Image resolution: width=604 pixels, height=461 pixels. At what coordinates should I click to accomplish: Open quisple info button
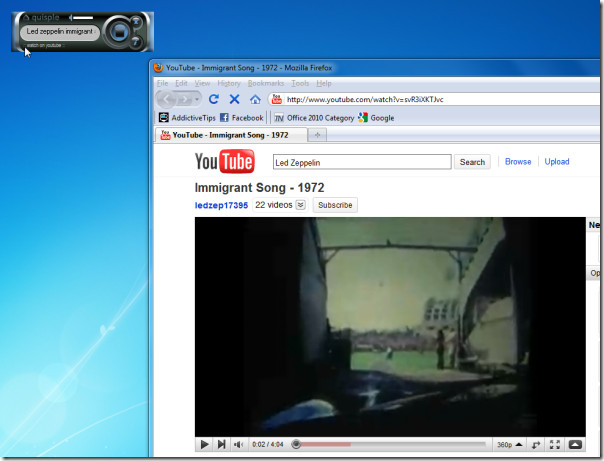(136, 42)
